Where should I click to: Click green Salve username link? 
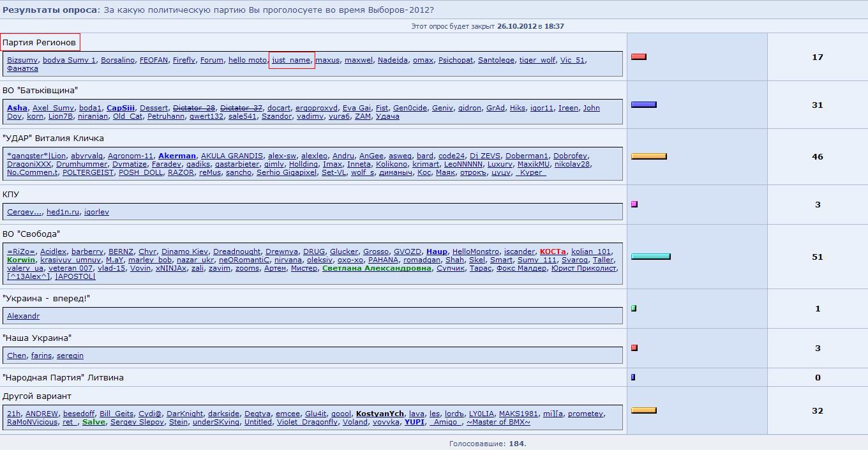(x=94, y=422)
